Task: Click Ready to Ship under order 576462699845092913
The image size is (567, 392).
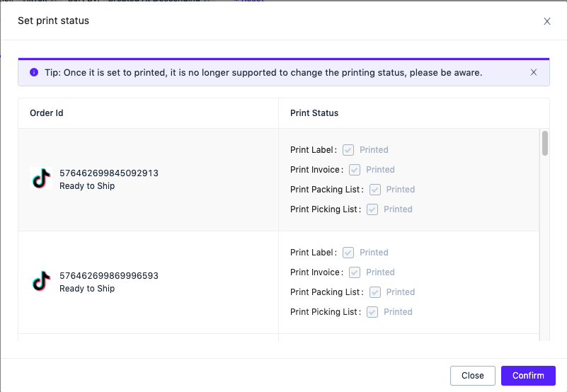Action: click(87, 186)
